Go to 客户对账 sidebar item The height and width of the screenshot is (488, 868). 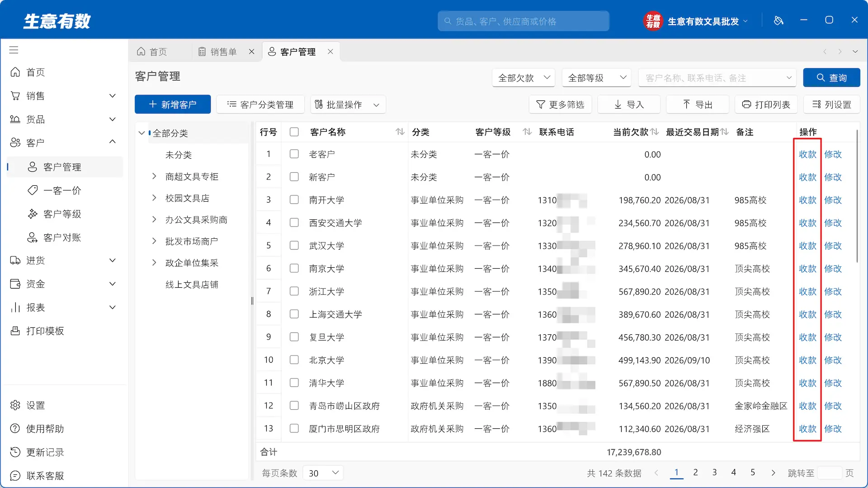coord(63,237)
